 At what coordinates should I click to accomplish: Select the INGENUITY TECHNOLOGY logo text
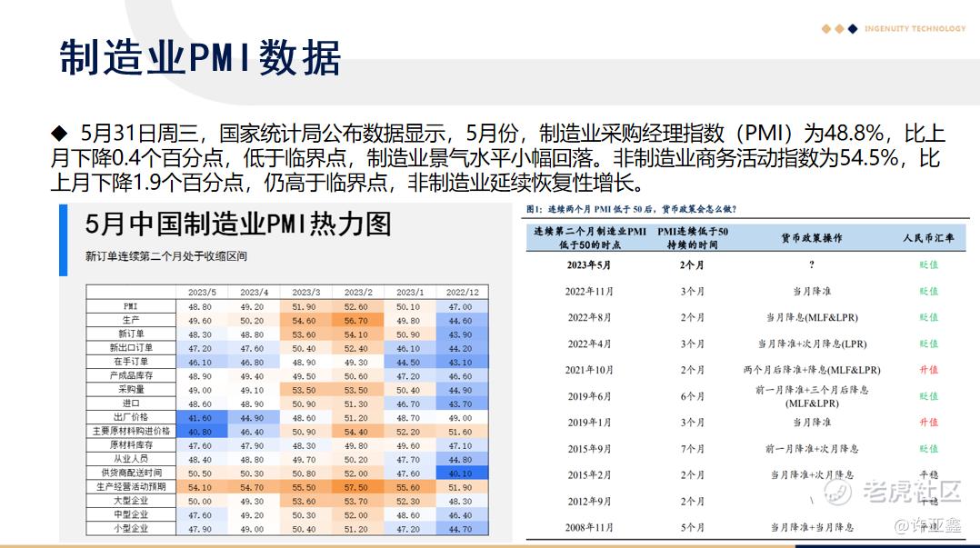[915, 29]
